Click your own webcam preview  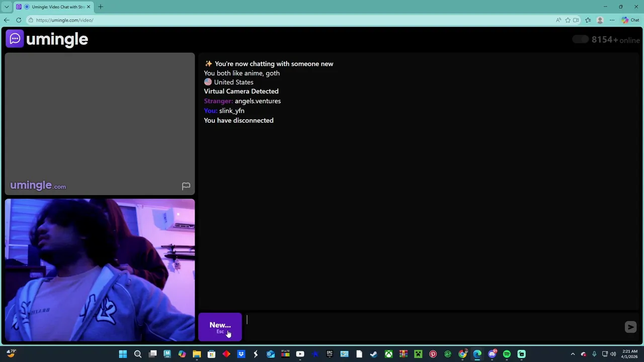[100, 270]
